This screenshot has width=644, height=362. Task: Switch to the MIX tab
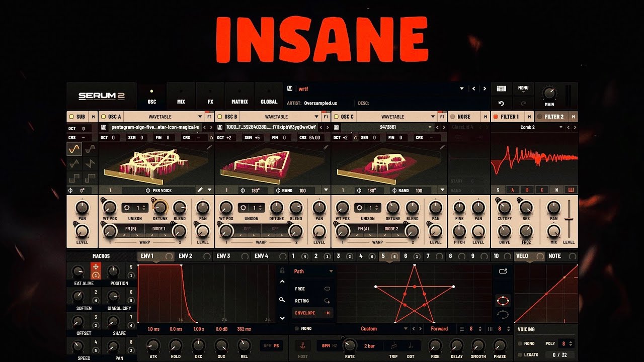point(181,97)
